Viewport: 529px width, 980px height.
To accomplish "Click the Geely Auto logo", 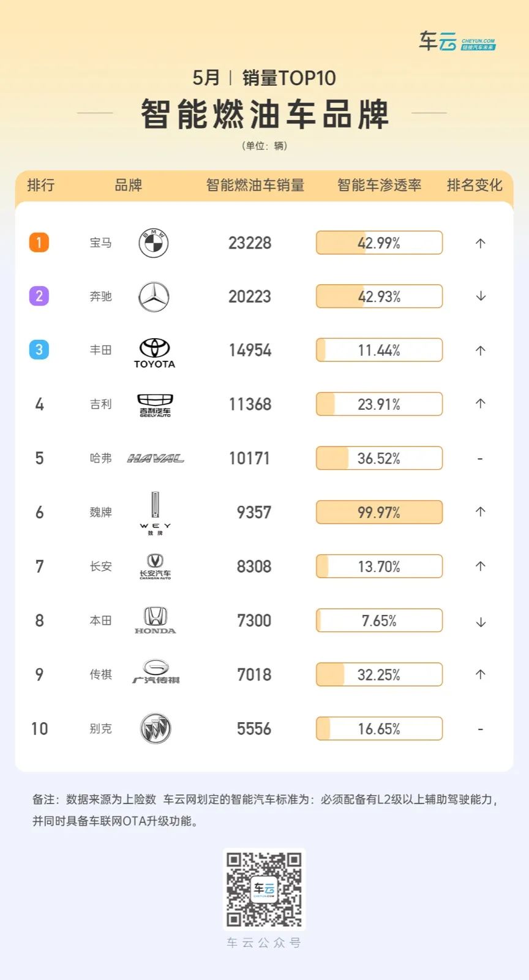I will pyautogui.click(x=155, y=405).
